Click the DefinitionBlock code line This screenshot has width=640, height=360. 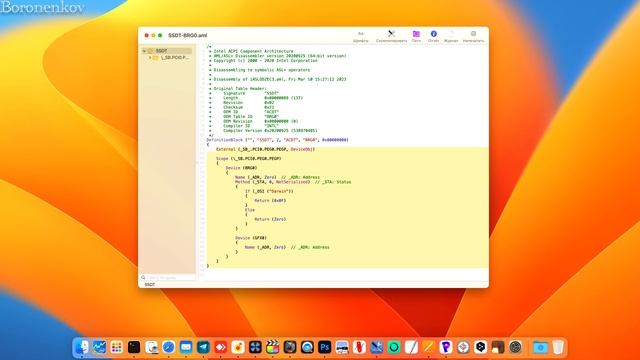(278, 140)
